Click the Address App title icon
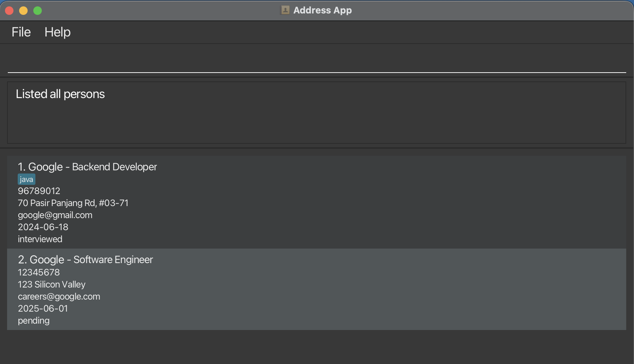The image size is (634, 364). pyautogui.click(x=285, y=10)
